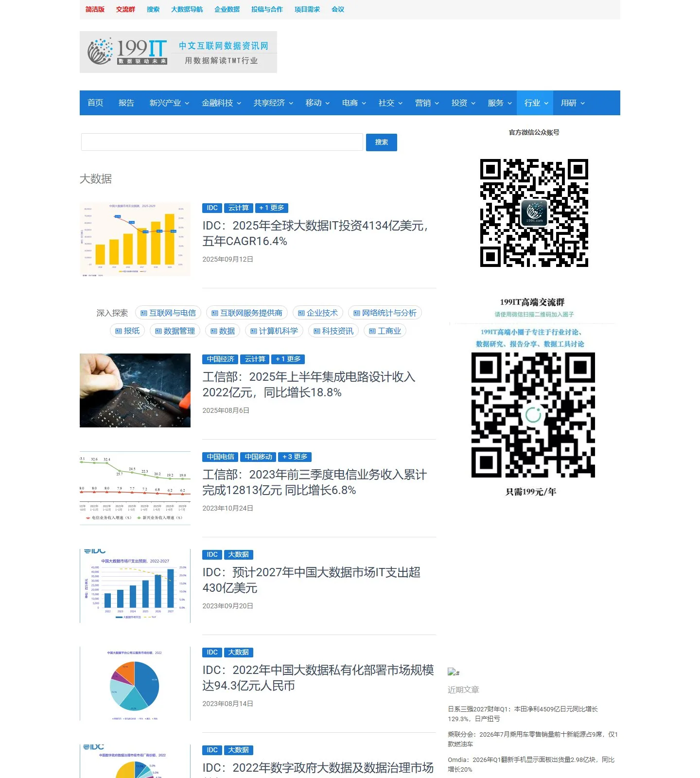Click the 中国移动 tag

[258, 457]
